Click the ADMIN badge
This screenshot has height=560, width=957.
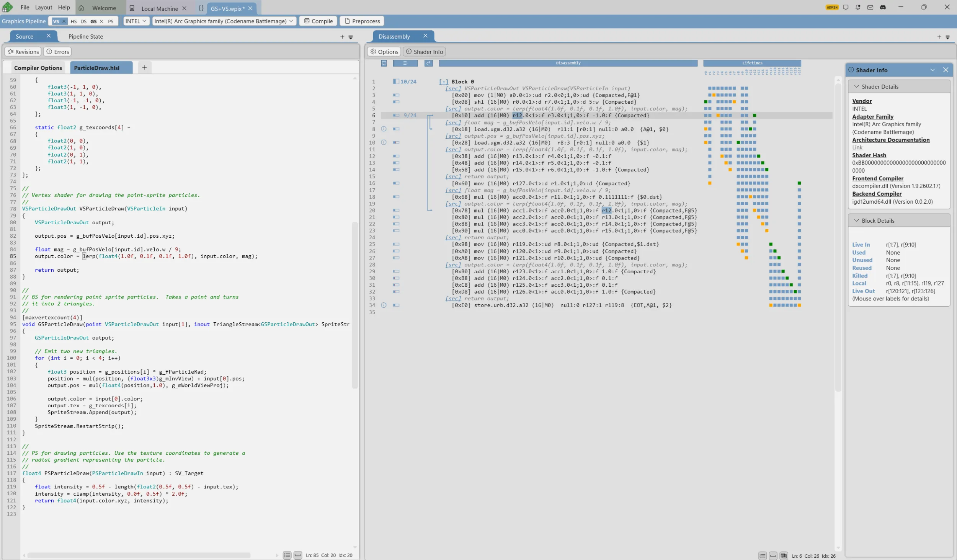point(832,7)
